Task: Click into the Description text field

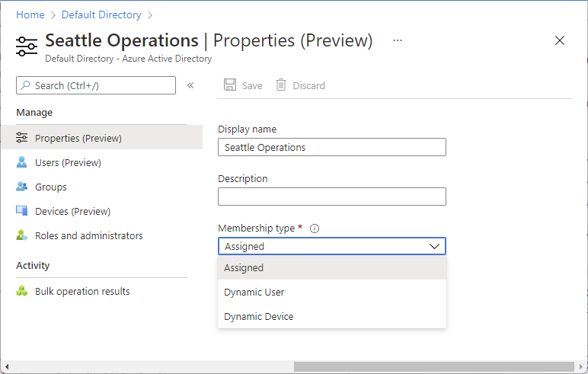Action: 331,197
